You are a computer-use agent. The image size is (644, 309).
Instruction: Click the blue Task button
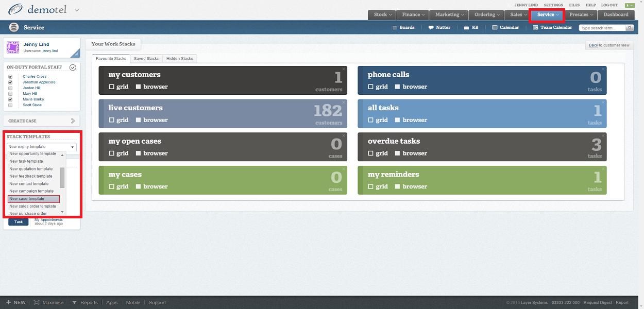(x=19, y=222)
